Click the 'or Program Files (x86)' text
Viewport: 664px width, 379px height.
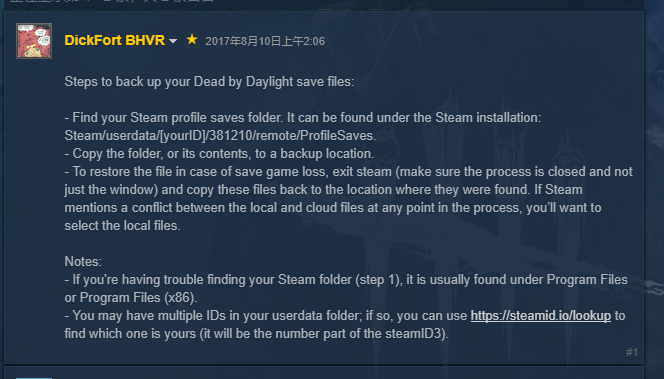131,298
